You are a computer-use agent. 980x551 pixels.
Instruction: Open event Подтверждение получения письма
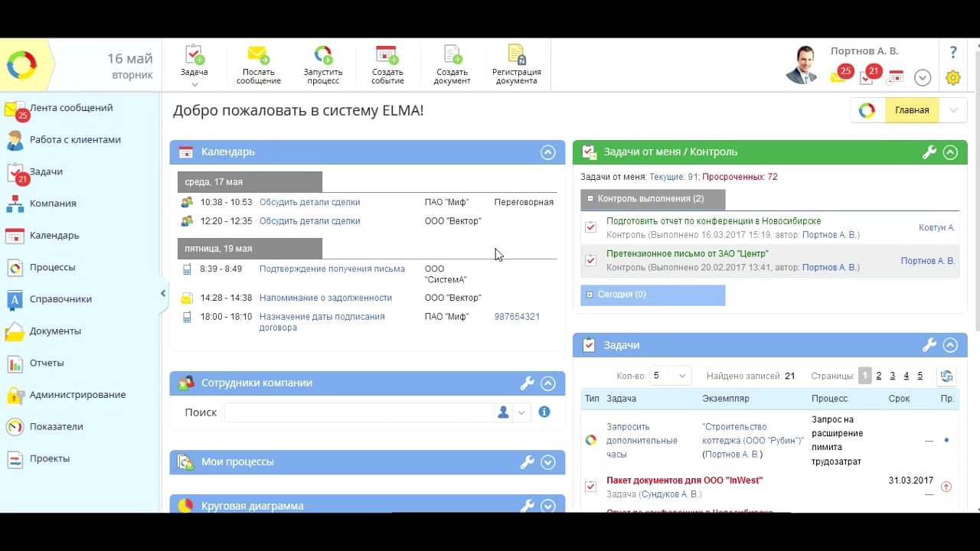point(332,269)
